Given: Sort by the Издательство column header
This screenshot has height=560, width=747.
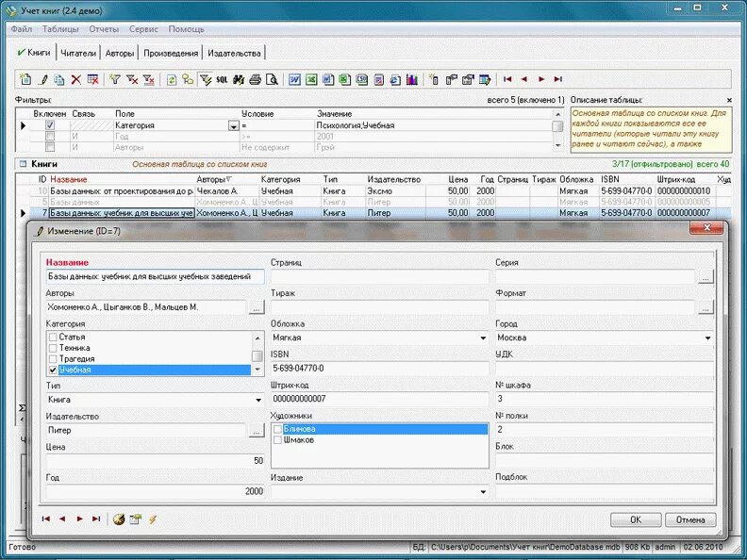Looking at the screenshot, I should coord(394,179).
